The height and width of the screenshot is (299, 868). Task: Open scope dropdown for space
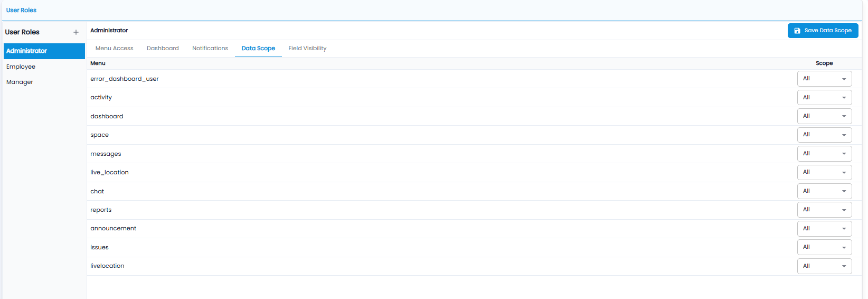824,135
